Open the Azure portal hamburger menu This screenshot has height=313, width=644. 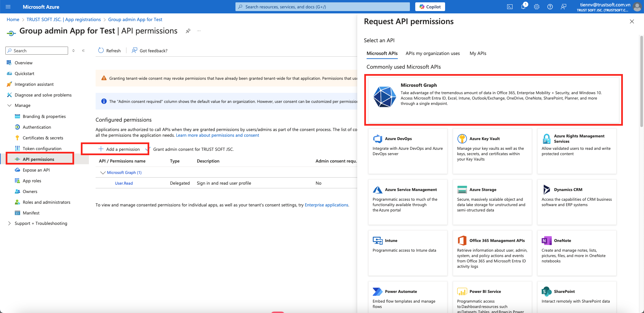click(x=8, y=7)
